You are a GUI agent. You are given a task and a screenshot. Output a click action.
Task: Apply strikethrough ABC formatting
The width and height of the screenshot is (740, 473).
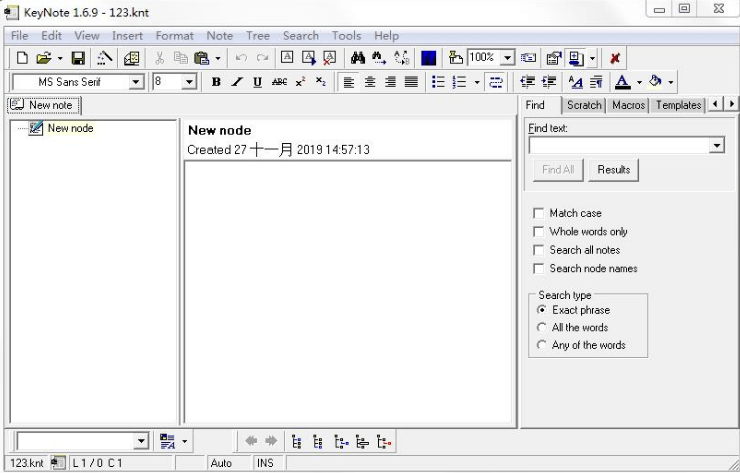click(x=279, y=82)
